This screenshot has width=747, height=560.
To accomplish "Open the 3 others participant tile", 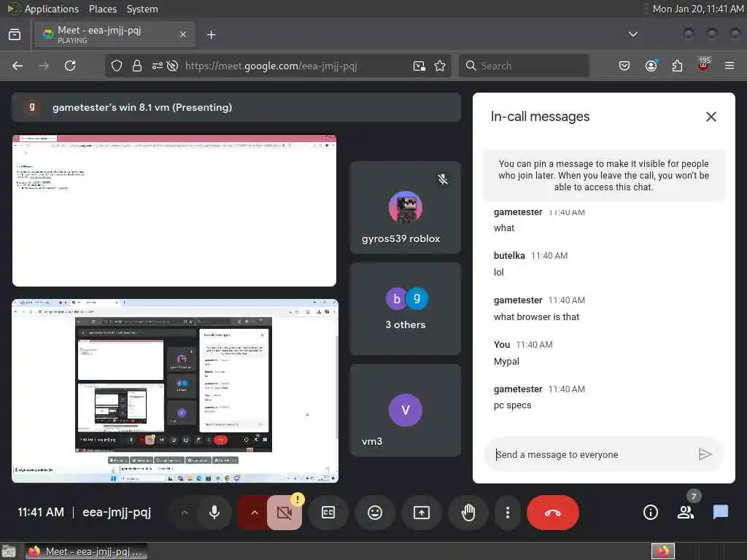I will click(406, 309).
